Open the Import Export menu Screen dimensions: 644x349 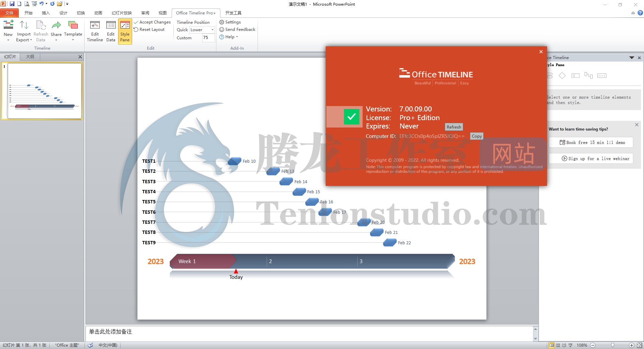click(24, 31)
